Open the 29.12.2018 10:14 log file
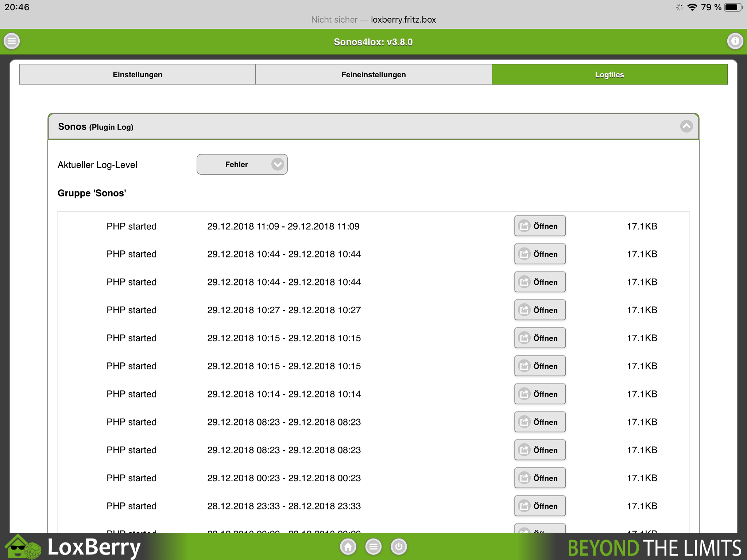This screenshot has height=560, width=747. click(539, 394)
